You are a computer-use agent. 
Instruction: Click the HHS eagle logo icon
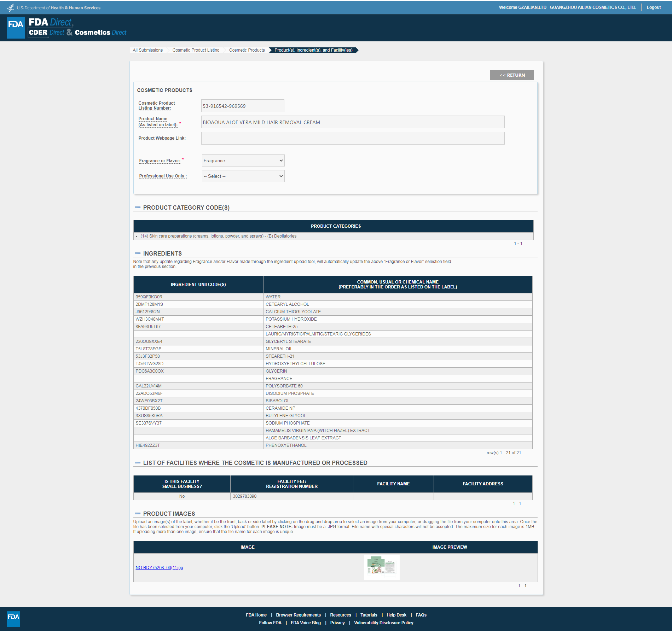coord(11,7)
